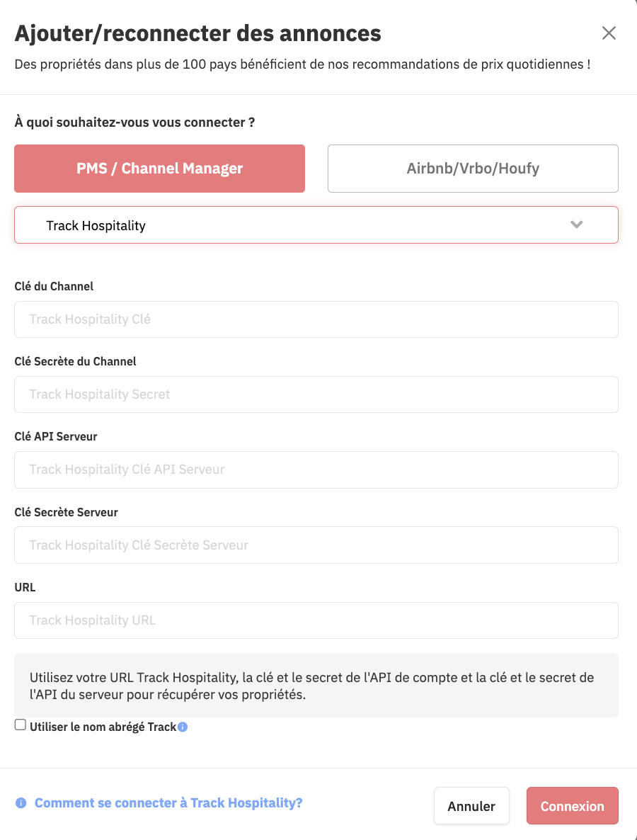Click the URL field label

tap(25, 587)
